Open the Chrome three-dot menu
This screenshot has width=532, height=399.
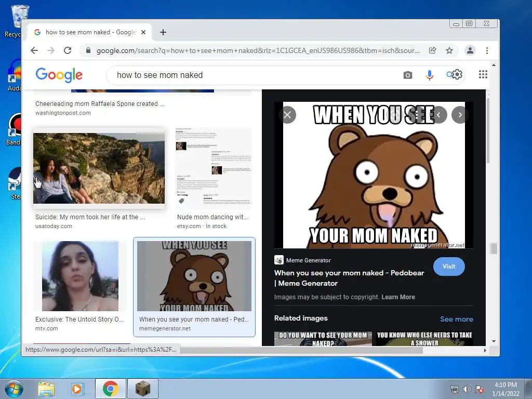(487, 50)
